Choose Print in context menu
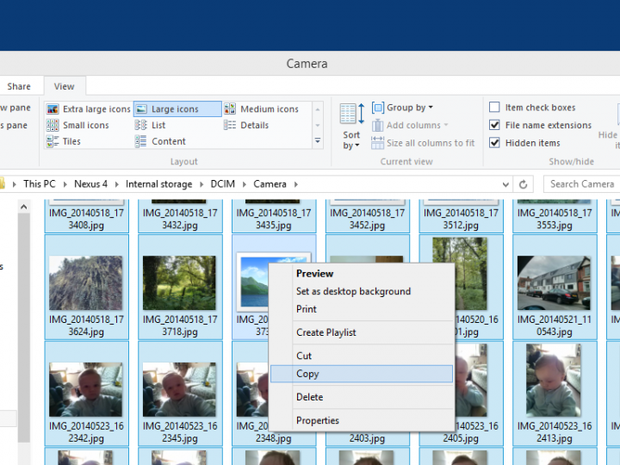This screenshot has width=620, height=465. (362, 309)
